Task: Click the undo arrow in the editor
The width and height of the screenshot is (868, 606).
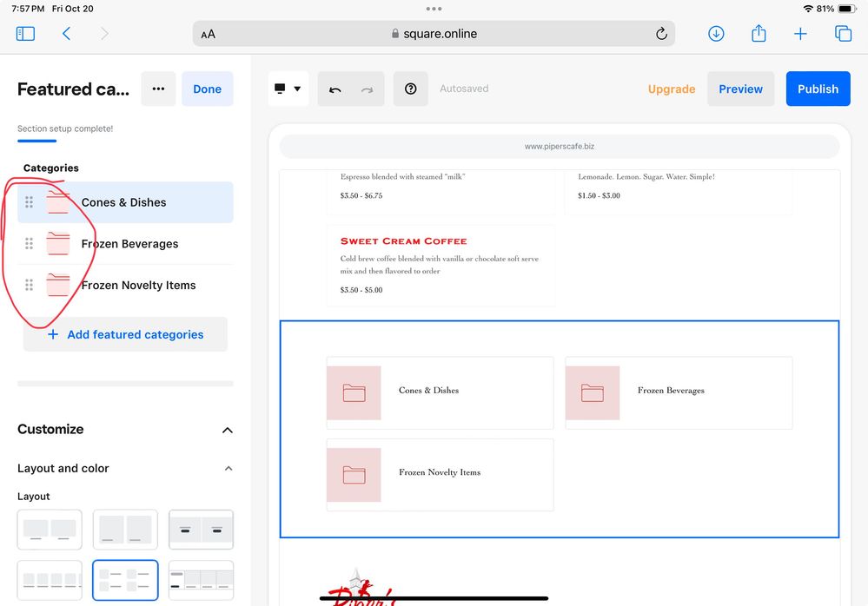Action: 335,89
